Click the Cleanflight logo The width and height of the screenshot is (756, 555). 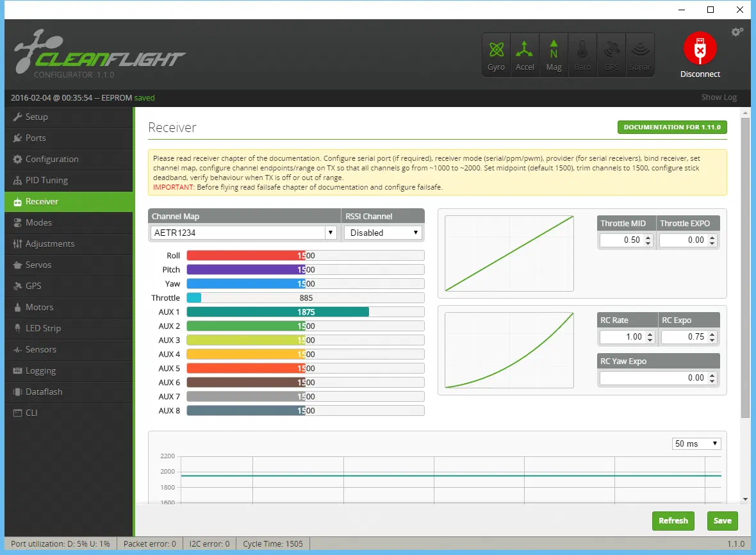pyautogui.click(x=99, y=53)
